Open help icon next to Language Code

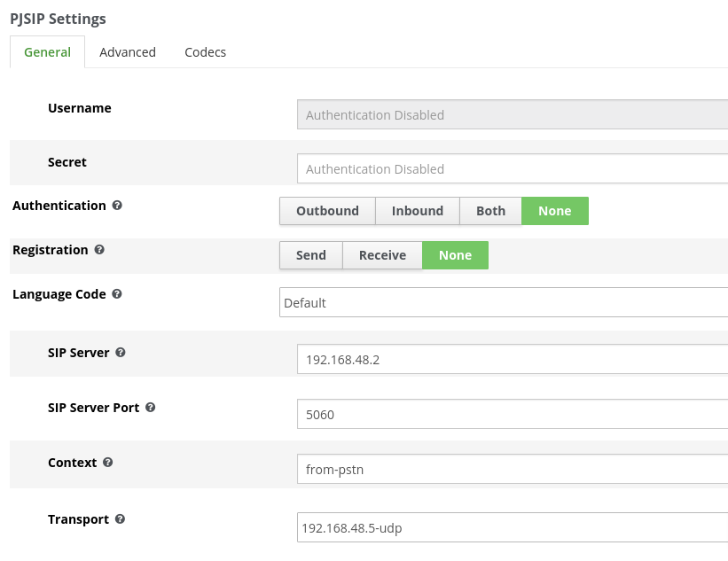(x=117, y=293)
